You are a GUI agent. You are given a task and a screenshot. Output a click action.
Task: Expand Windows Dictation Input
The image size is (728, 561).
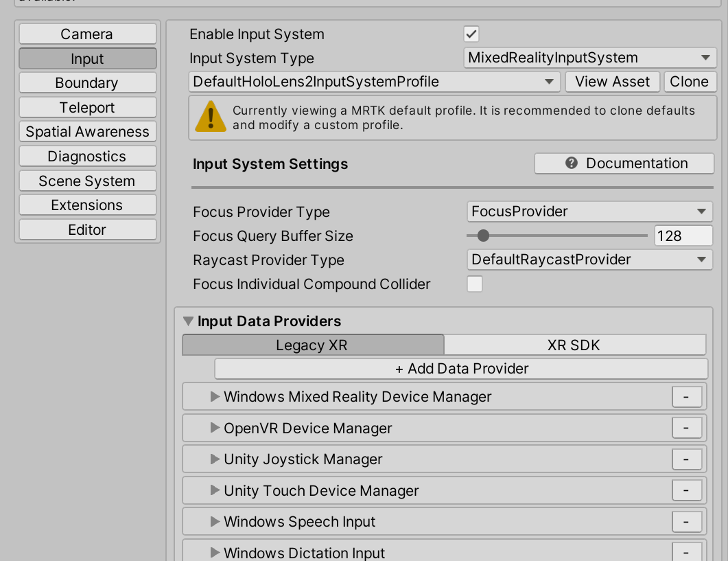click(x=215, y=552)
